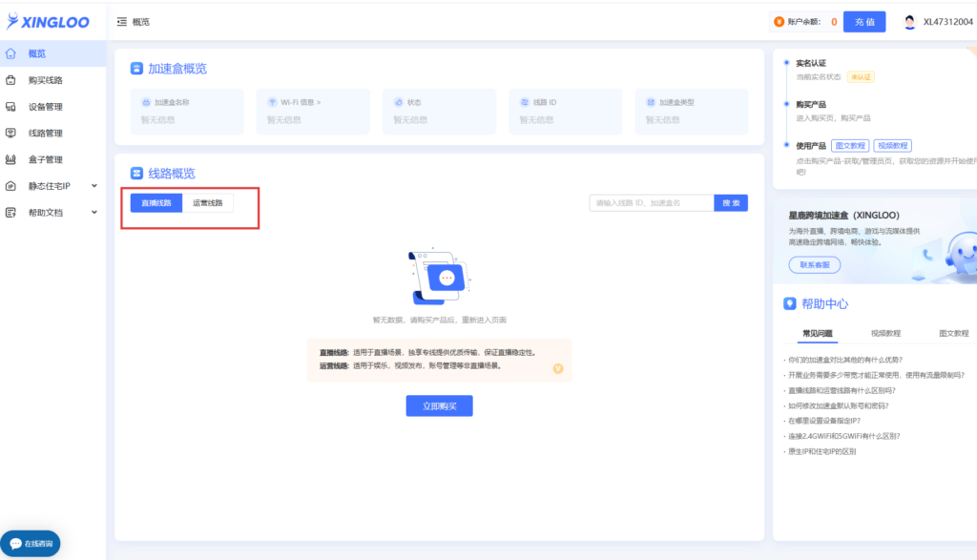Click the 静态住宅IP icon
This screenshot has width=977, height=560.
pyautogui.click(x=10, y=186)
